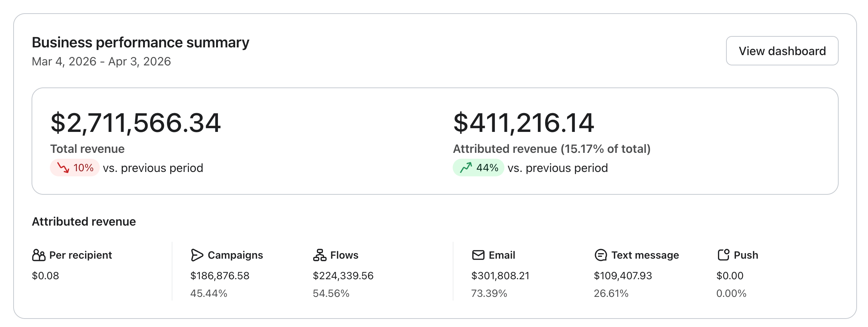The image size is (868, 327).
Task: Click the Per recipient value $0.08
Action: [45, 276]
